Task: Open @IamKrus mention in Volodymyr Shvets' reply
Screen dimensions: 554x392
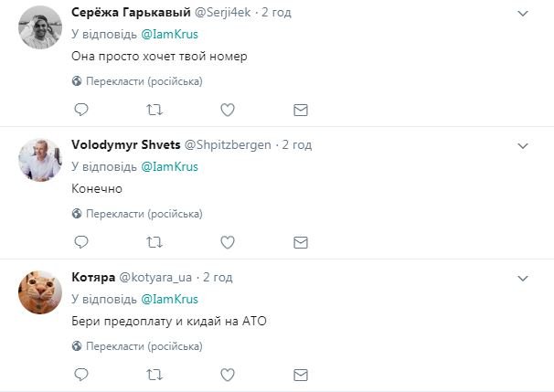Action: 168,167
